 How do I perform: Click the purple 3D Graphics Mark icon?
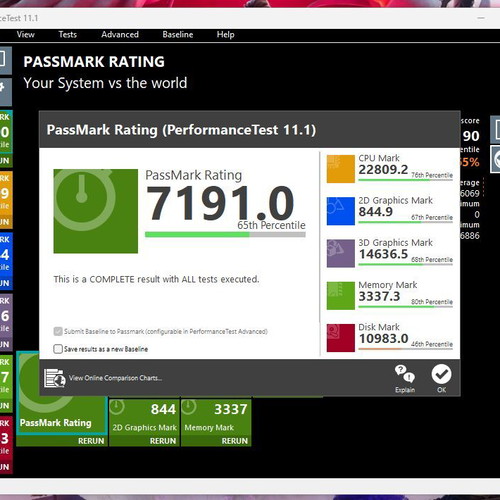(340, 253)
